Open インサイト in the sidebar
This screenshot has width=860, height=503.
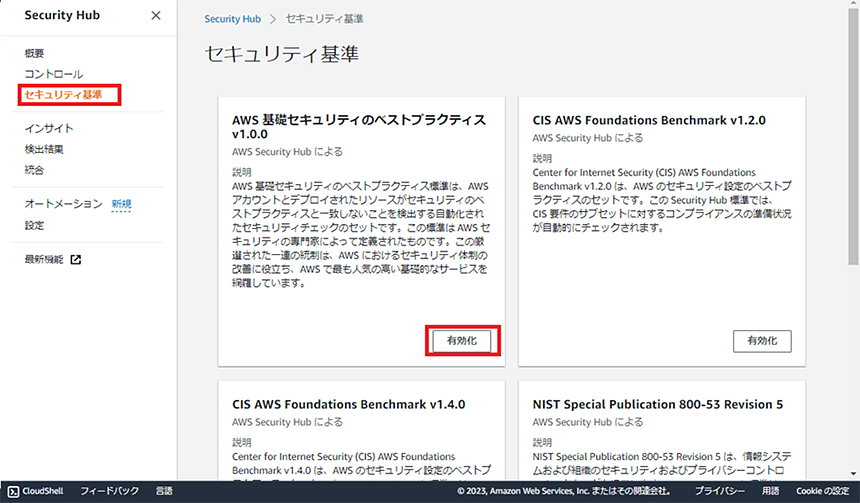click(49, 128)
